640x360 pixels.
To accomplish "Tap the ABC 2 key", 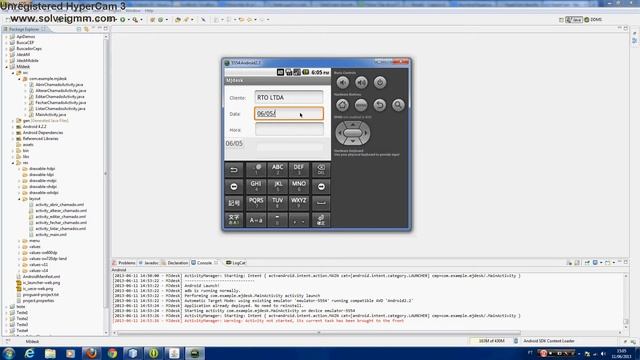I will [278, 169].
